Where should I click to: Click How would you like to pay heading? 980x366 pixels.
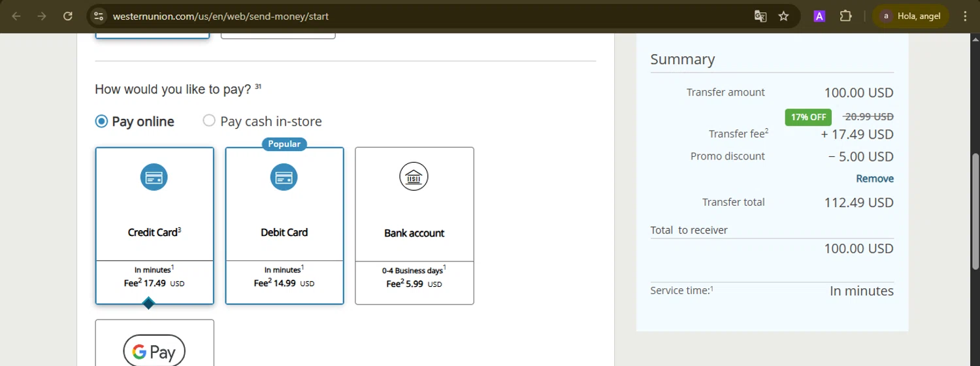(178, 89)
